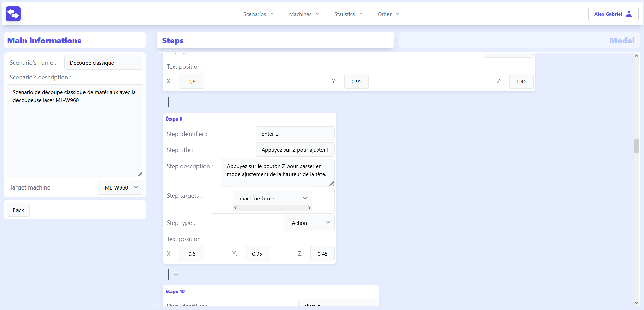Open the Other menu
This screenshot has width=644, height=310.
click(x=388, y=14)
